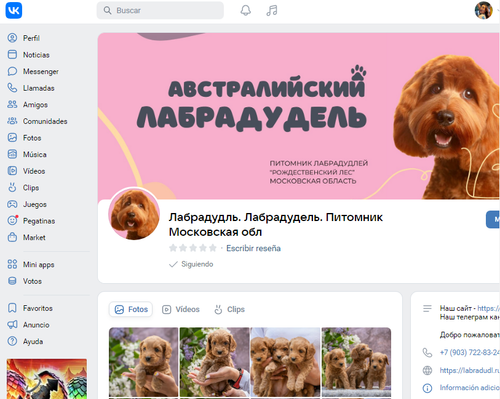The height and width of the screenshot is (399, 500).
Task: Open the pink labradoodle cover banner
Action: (298, 116)
